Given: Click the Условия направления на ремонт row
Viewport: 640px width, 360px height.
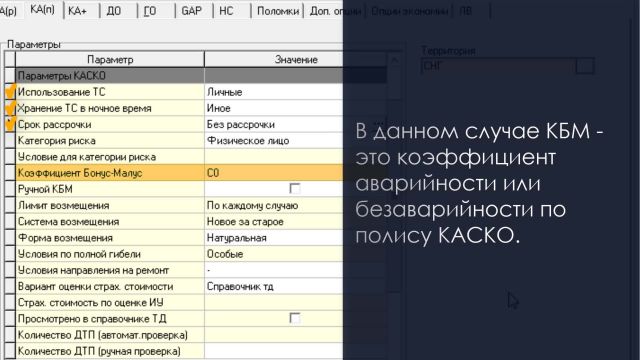Looking at the screenshot, I should point(110,270).
